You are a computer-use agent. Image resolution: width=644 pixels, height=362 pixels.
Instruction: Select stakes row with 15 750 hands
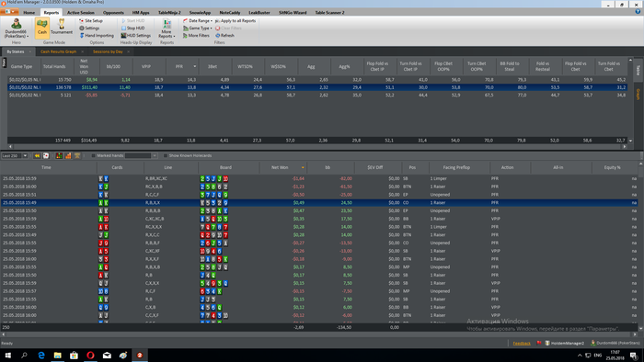click(x=317, y=80)
